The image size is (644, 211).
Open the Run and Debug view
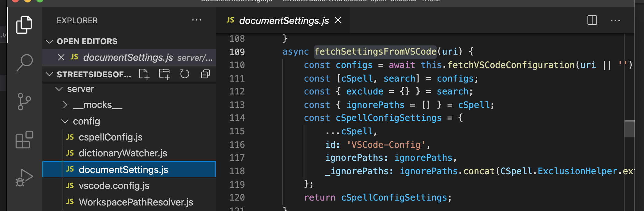24,178
